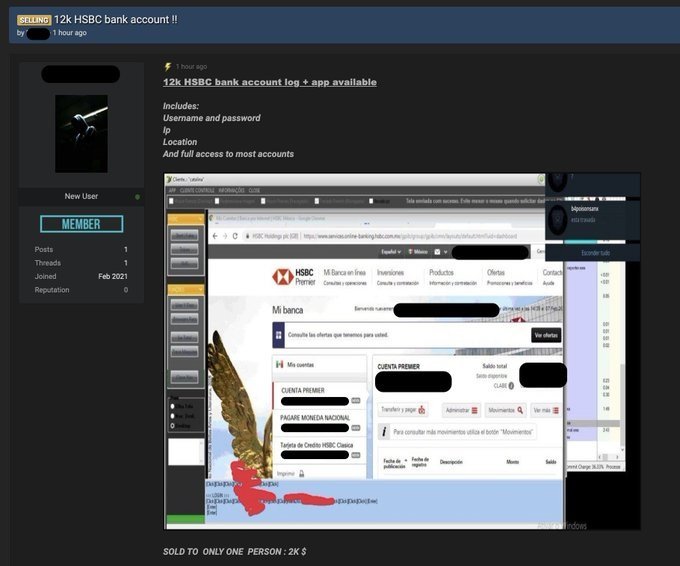The image size is (680, 566).
Task: Toggle the second checkbox in client options row
Action: [217, 201]
